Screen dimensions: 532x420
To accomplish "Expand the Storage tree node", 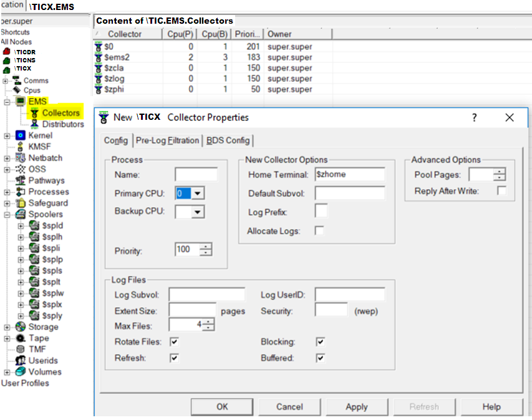I will [6, 326].
